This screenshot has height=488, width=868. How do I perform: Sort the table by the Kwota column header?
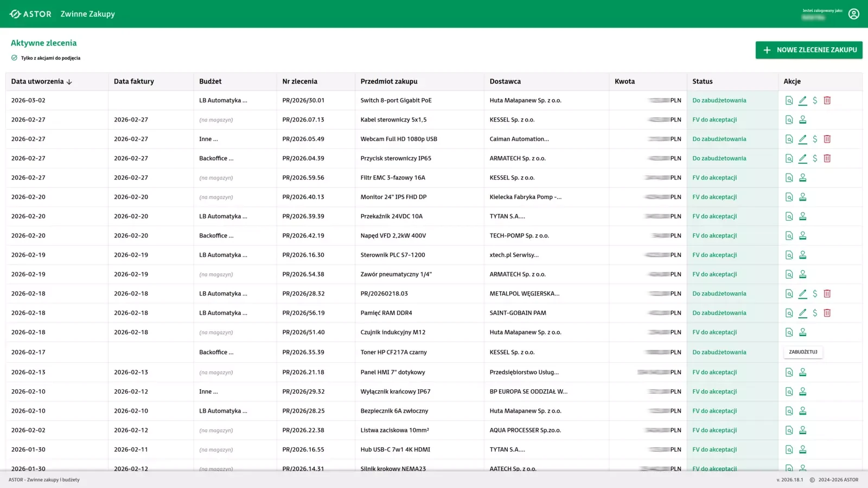coord(624,81)
